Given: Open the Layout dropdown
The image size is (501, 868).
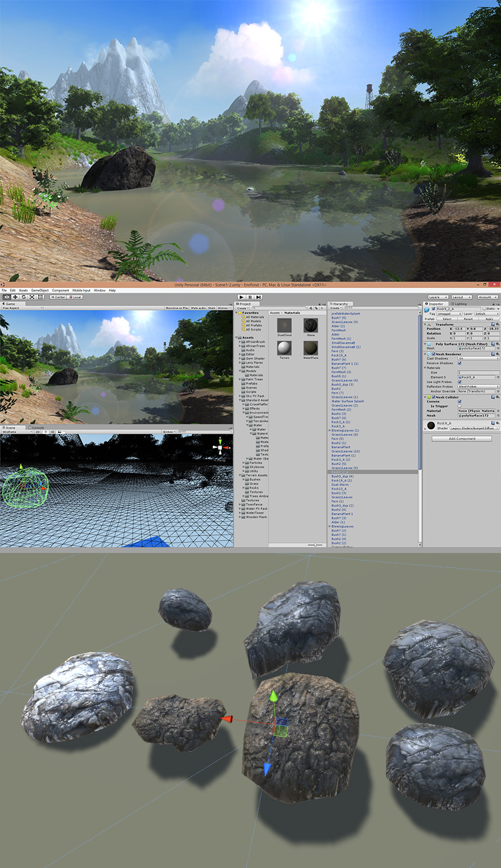Looking at the screenshot, I should 461,297.
